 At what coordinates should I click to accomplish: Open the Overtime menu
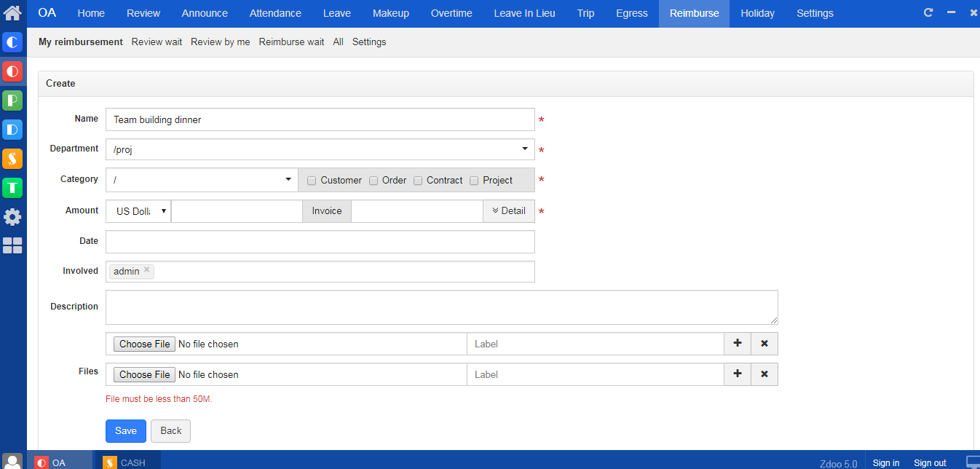[x=451, y=13]
